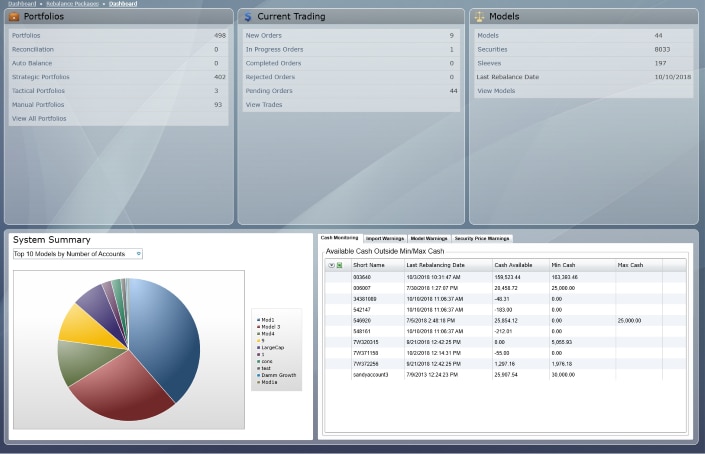Click the green Excel export icon in grid header
The height and width of the screenshot is (454, 705).
[x=339, y=265]
